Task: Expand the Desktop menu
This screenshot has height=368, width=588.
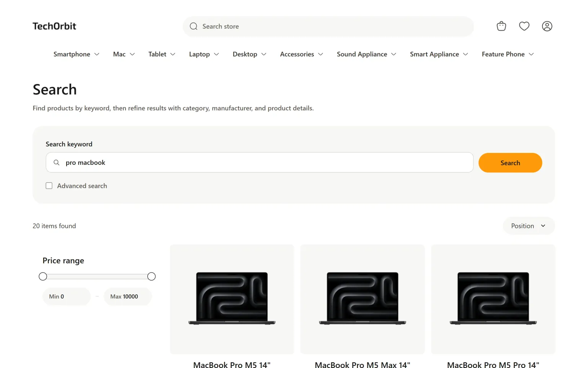Action: (x=249, y=54)
